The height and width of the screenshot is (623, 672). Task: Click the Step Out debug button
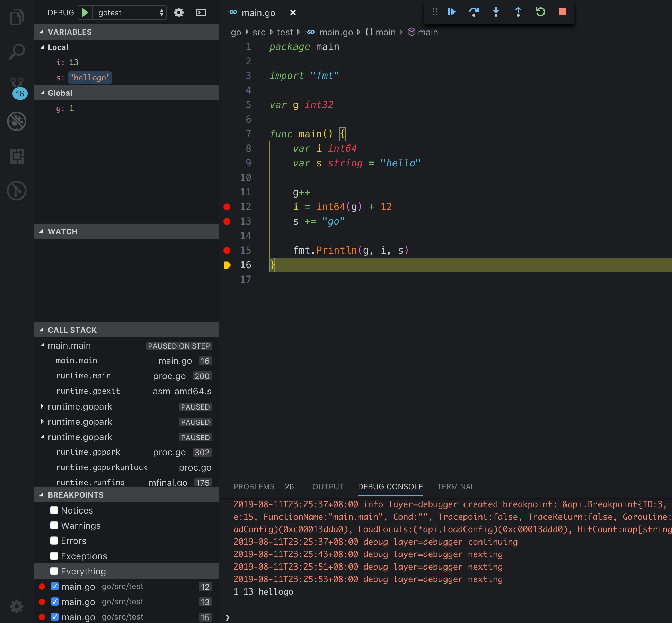518,12
